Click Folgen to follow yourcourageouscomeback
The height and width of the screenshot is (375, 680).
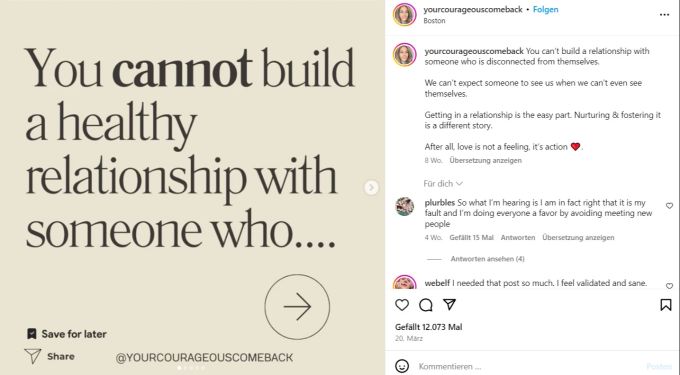[546, 10]
